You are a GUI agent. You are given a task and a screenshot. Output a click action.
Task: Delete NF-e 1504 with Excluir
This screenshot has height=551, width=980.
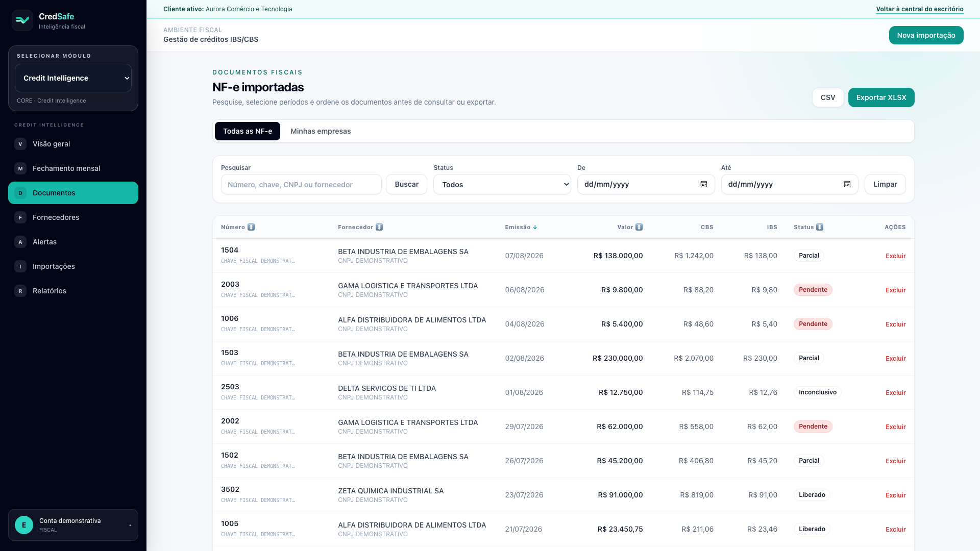tap(895, 256)
